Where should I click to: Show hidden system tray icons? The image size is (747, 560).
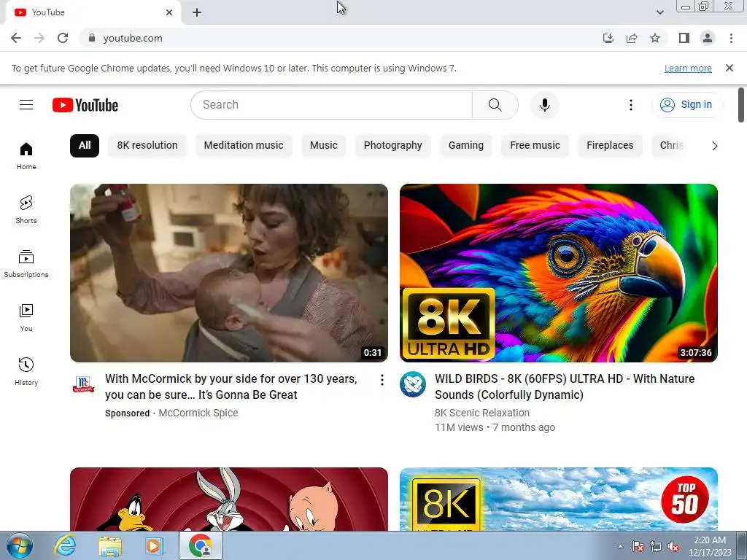pos(620,546)
